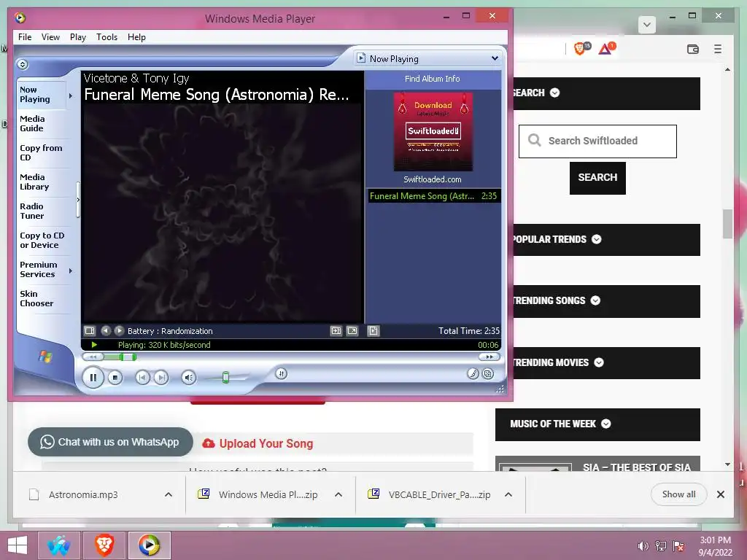Maximize the video and visualization pane

(x=336, y=330)
